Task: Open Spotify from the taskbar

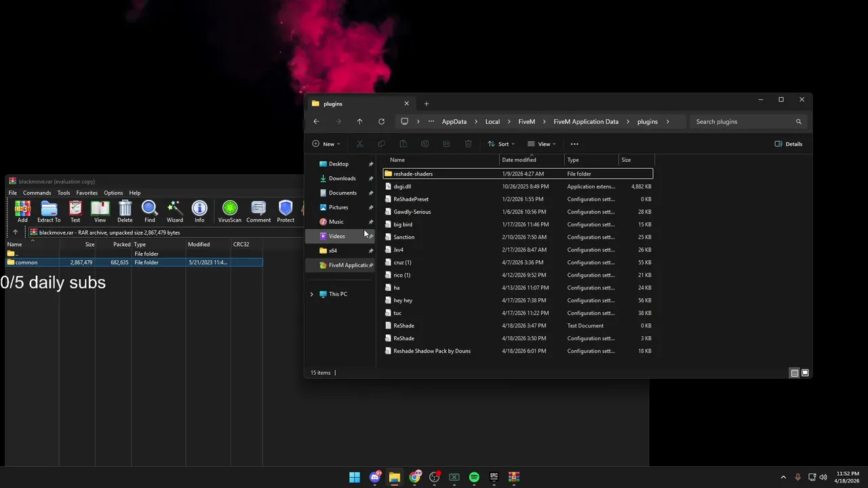Action: (474, 477)
